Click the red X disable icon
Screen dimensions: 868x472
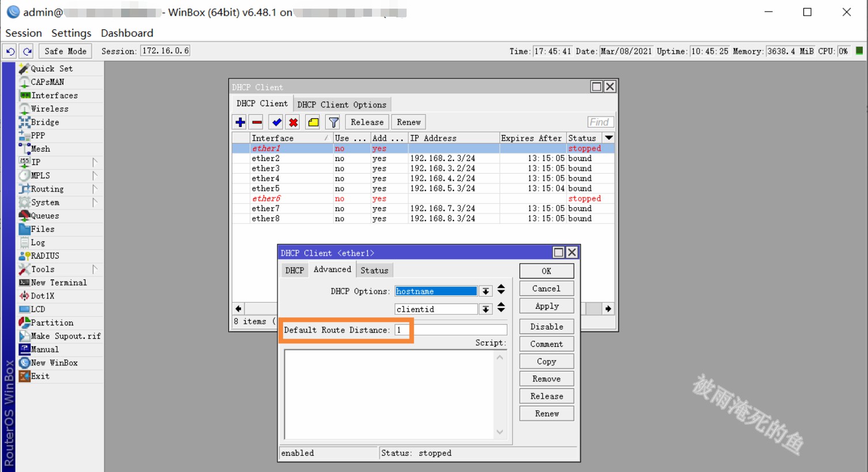tap(294, 122)
